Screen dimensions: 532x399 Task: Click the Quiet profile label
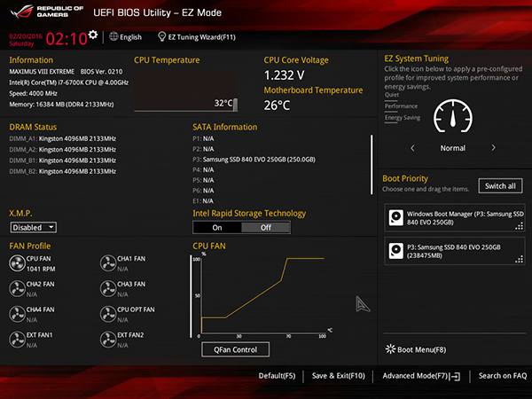click(392, 95)
